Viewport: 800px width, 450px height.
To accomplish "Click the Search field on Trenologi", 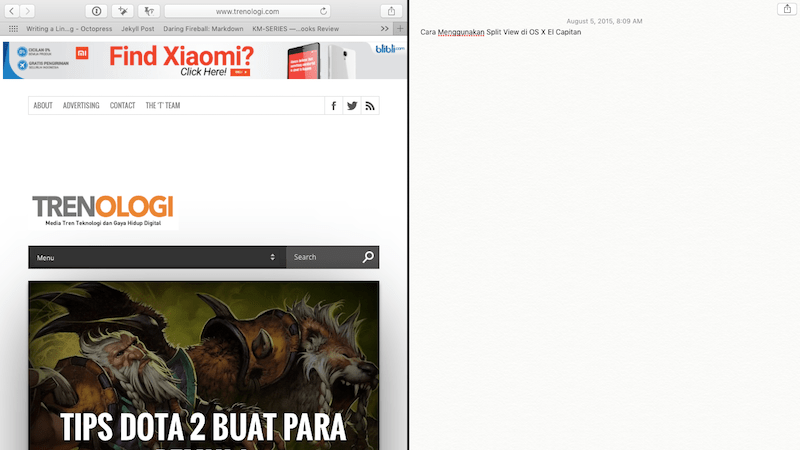I will pyautogui.click(x=324, y=257).
